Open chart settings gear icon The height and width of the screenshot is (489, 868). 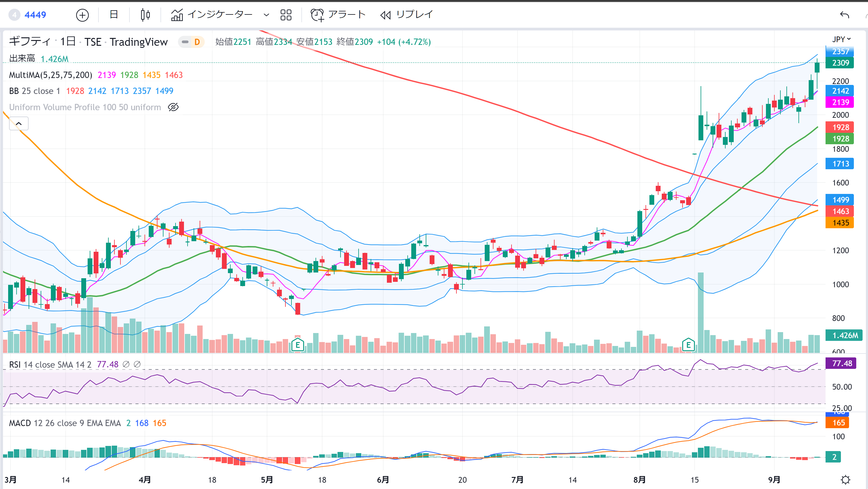(845, 480)
